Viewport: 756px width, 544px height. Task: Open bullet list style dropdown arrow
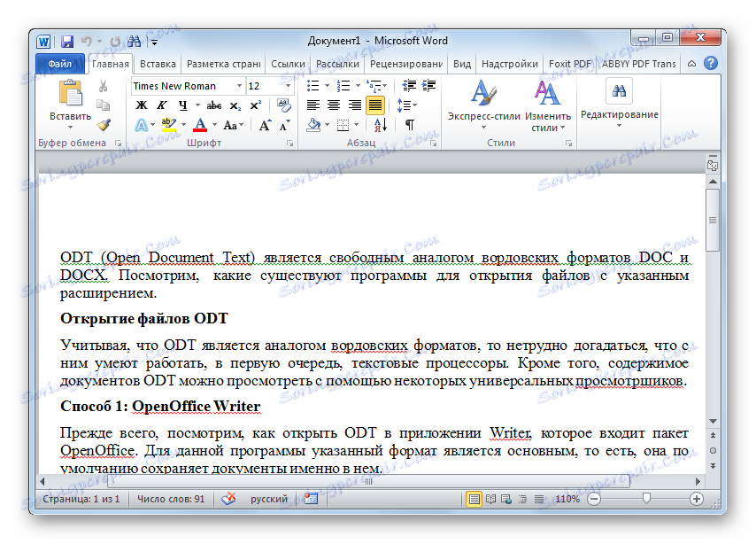[327, 86]
